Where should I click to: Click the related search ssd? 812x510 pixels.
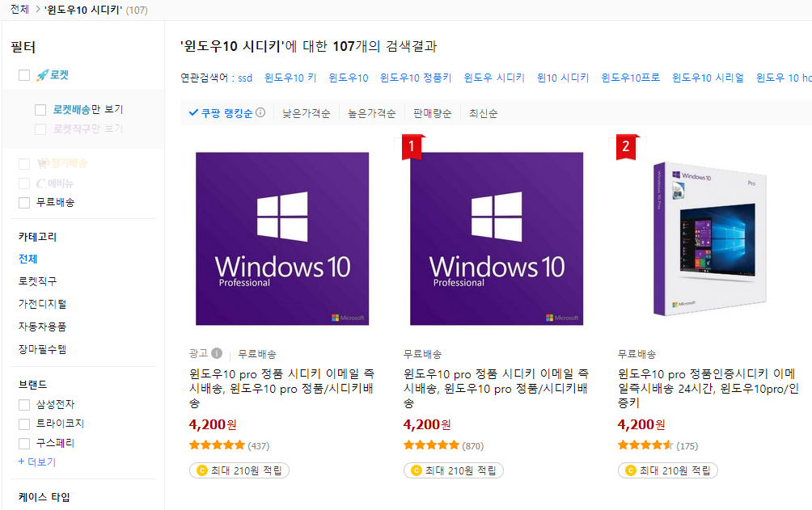point(245,78)
